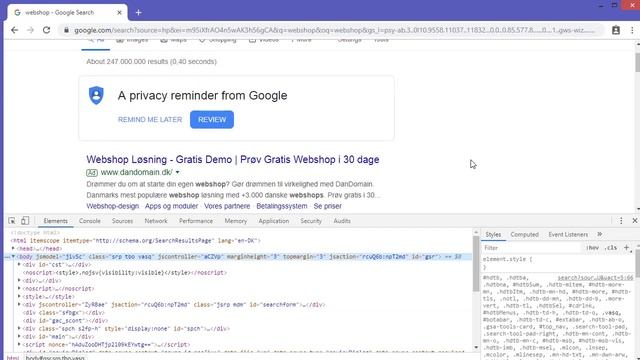Open the Apps og moduler sitelink

171,206
